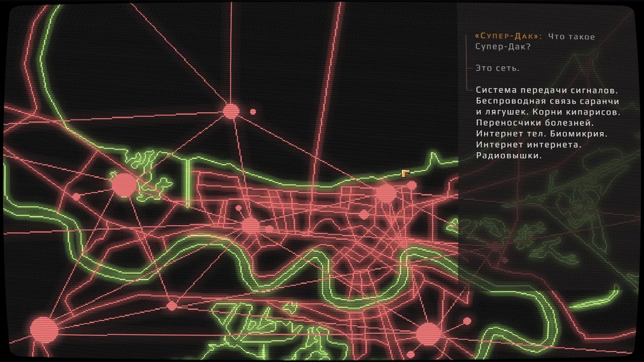Select the «Супер-Дак»: speaker label
This screenshot has width=644, height=362.
(x=508, y=36)
